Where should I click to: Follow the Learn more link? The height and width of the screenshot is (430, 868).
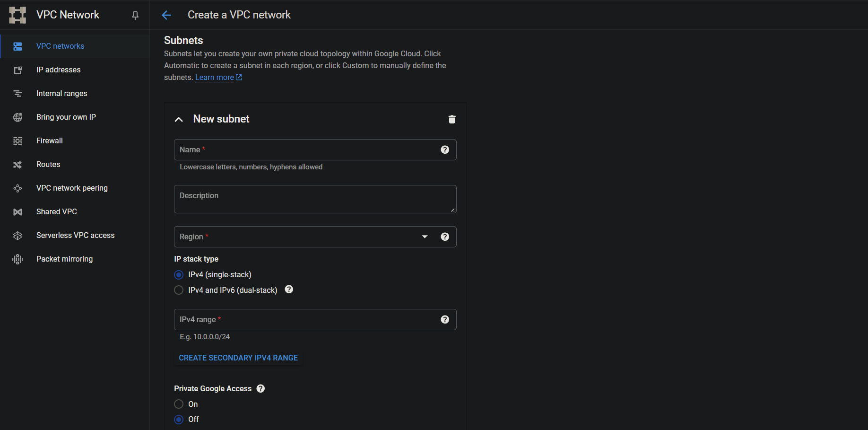215,77
